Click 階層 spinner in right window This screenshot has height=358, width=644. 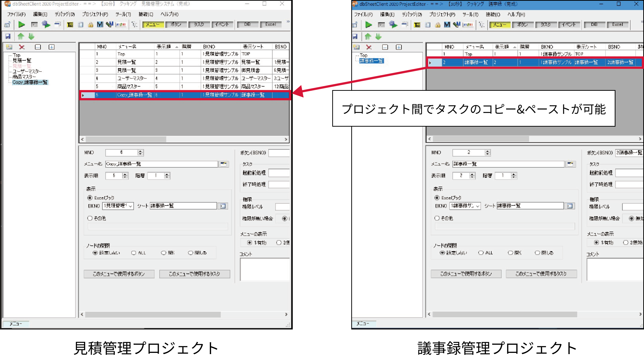click(x=514, y=176)
